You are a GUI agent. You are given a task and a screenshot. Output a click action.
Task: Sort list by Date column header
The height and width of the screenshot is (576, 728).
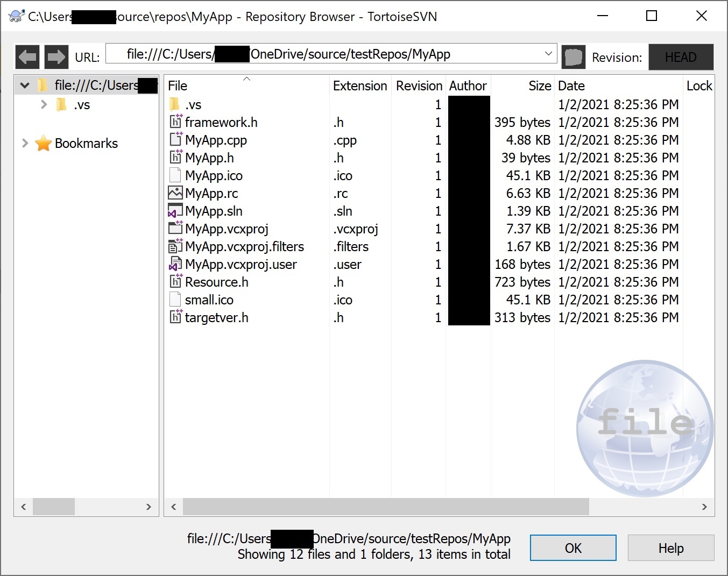[571, 86]
